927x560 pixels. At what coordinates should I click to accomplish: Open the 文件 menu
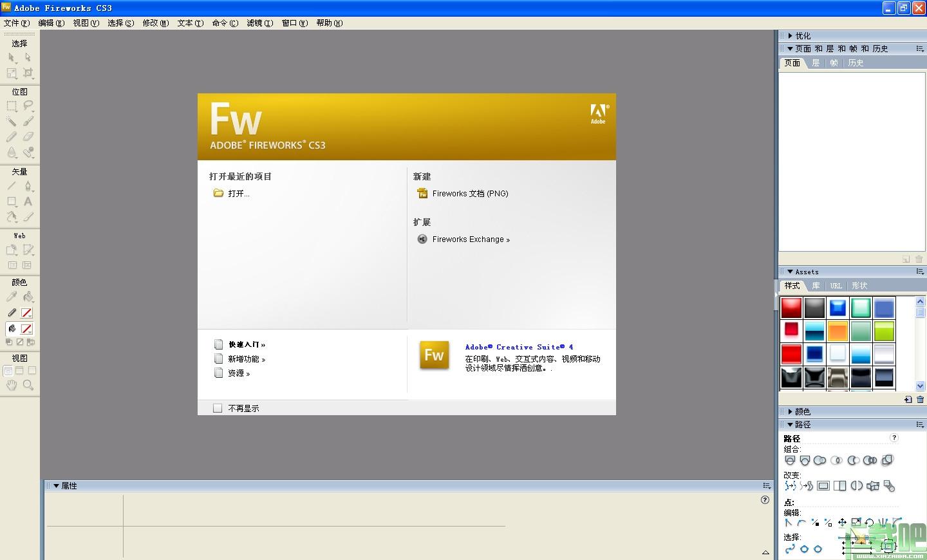[16, 23]
